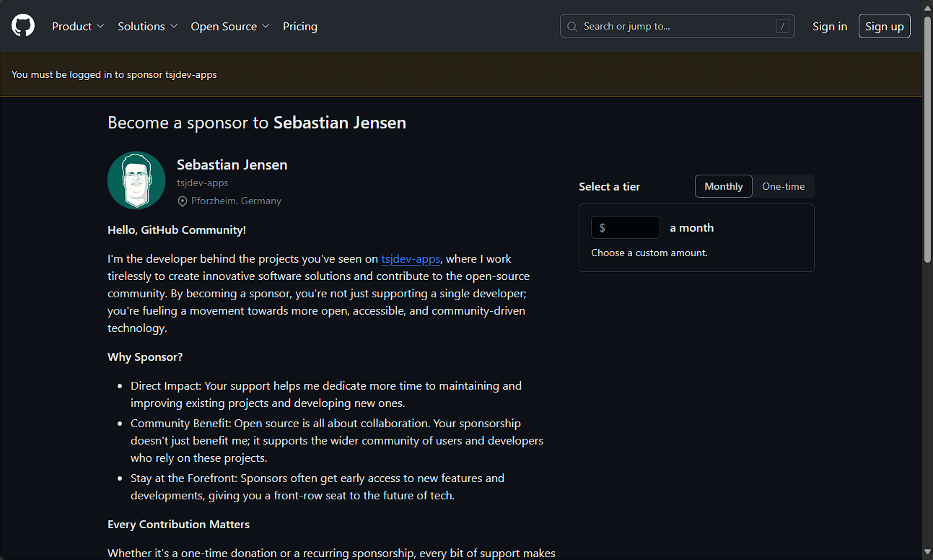Screen dimensions: 933x560
Task: Open the tsjdev-apps link in description
Action: coord(411,258)
